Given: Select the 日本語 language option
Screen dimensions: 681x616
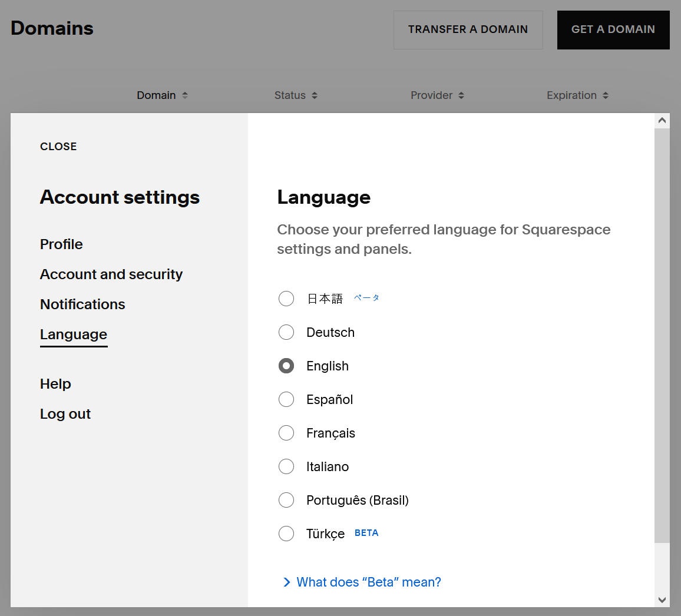Looking at the screenshot, I should coord(286,299).
